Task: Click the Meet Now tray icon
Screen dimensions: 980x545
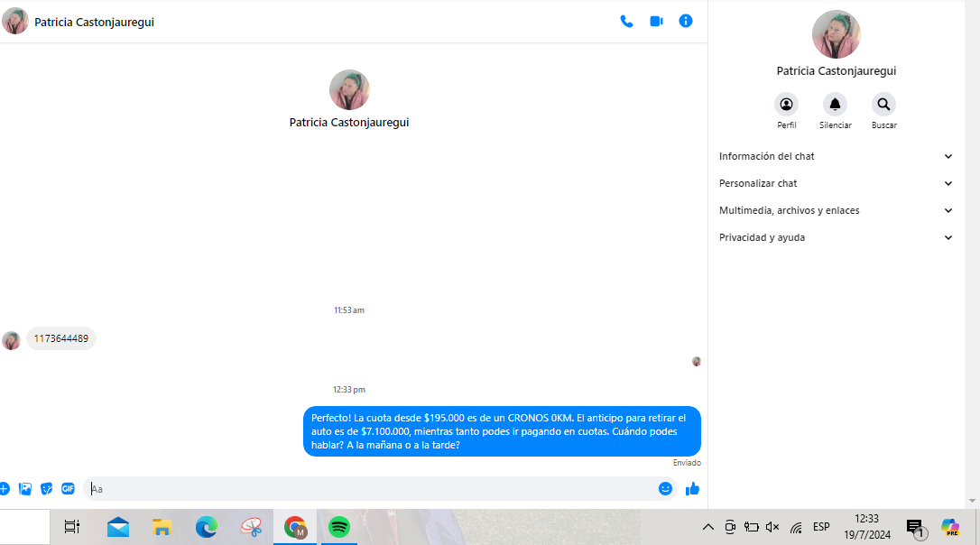Action: (729, 527)
